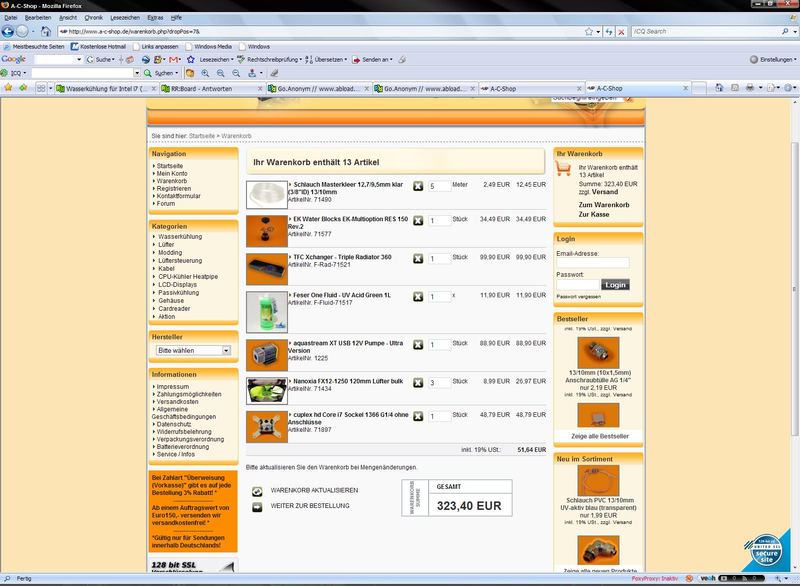800x586 pixels.
Task: Click in the Passwort field
Action: pos(578,285)
